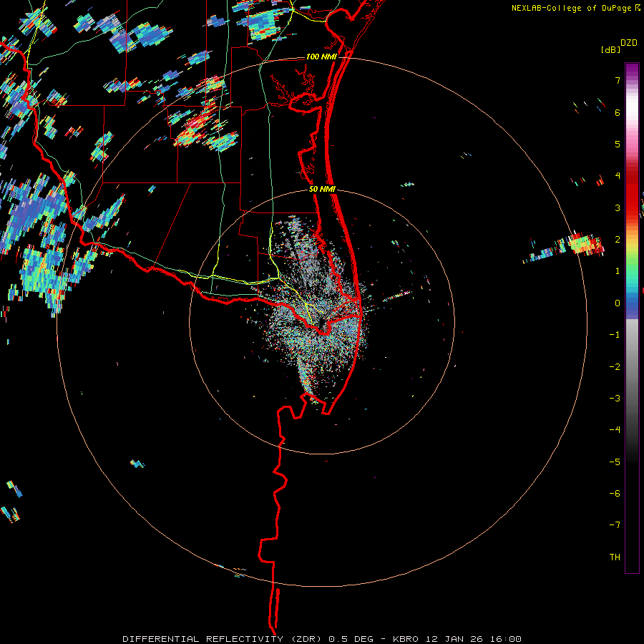The height and width of the screenshot is (644, 644).
Task: Click the -1 dB value on color scale
Action: click(615, 335)
